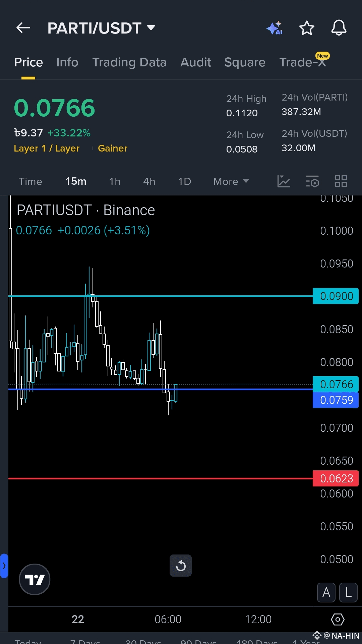
Task: Open the Trade-X tab
Action: point(303,62)
